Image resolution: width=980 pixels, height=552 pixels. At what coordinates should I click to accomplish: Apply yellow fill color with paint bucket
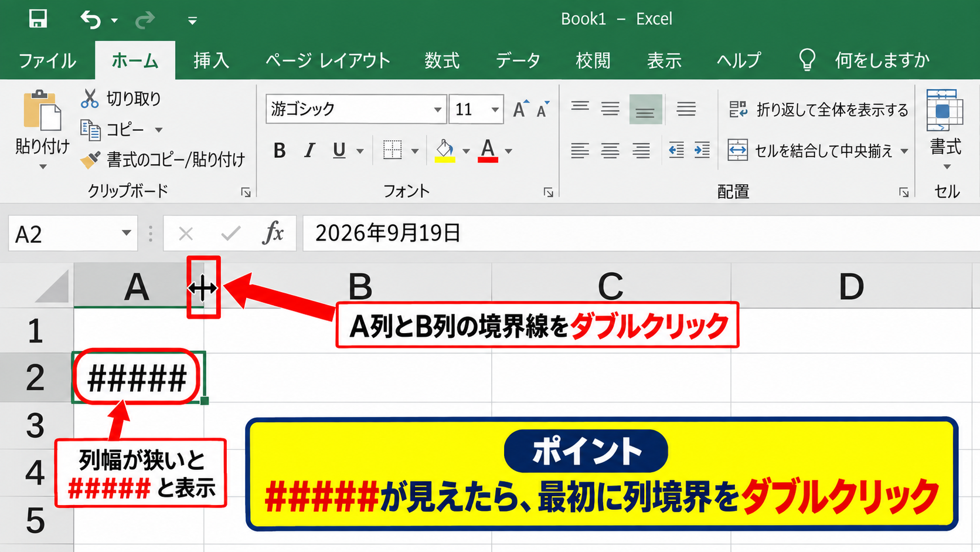445,151
